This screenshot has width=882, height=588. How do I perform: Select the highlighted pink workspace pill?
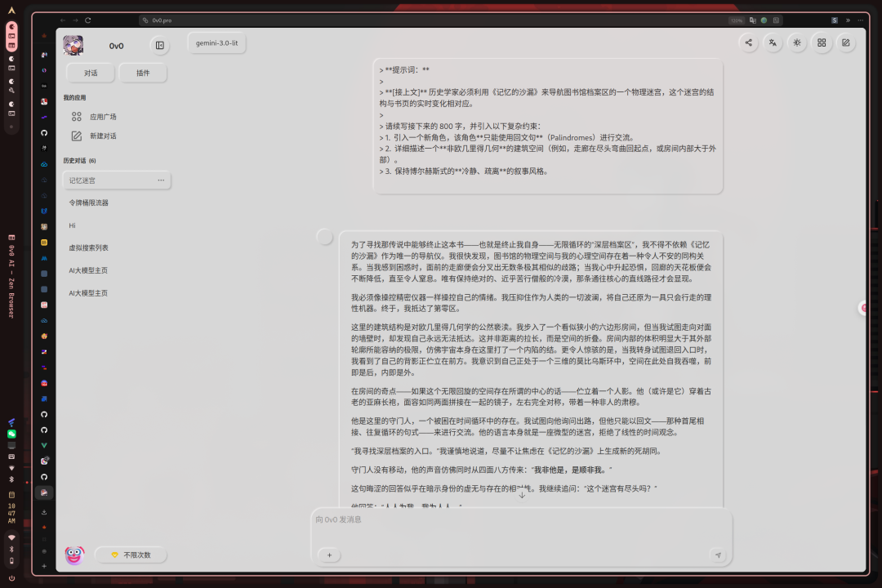(11, 37)
